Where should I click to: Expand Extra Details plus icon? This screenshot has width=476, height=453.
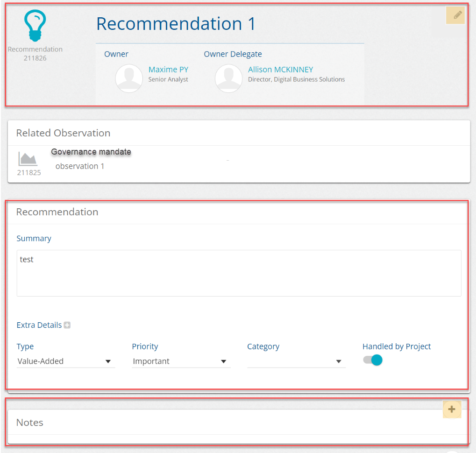pos(67,325)
